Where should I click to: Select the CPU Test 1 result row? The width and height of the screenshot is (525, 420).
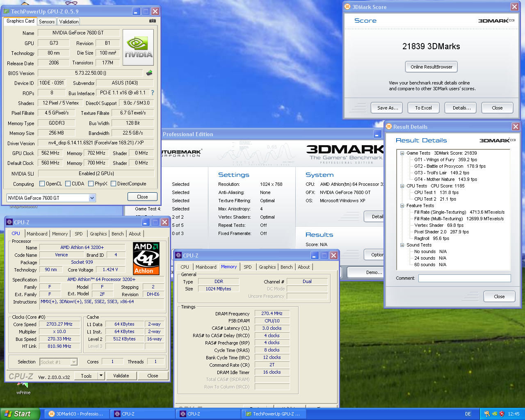click(x=436, y=192)
